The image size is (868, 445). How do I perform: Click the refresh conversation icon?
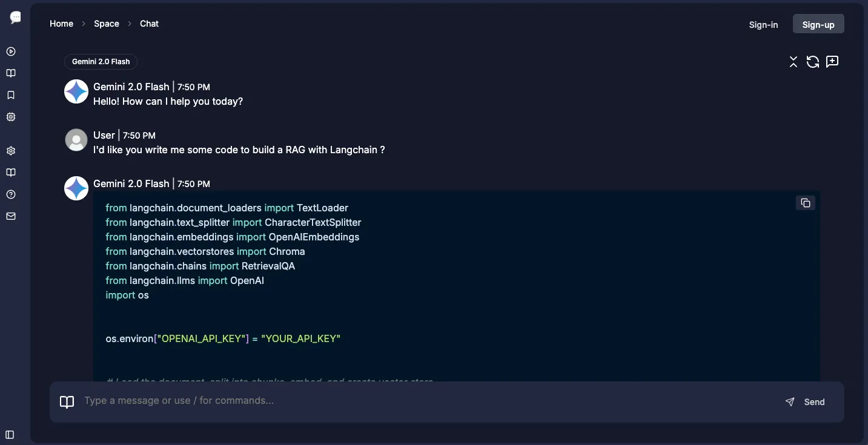(813, 62)
